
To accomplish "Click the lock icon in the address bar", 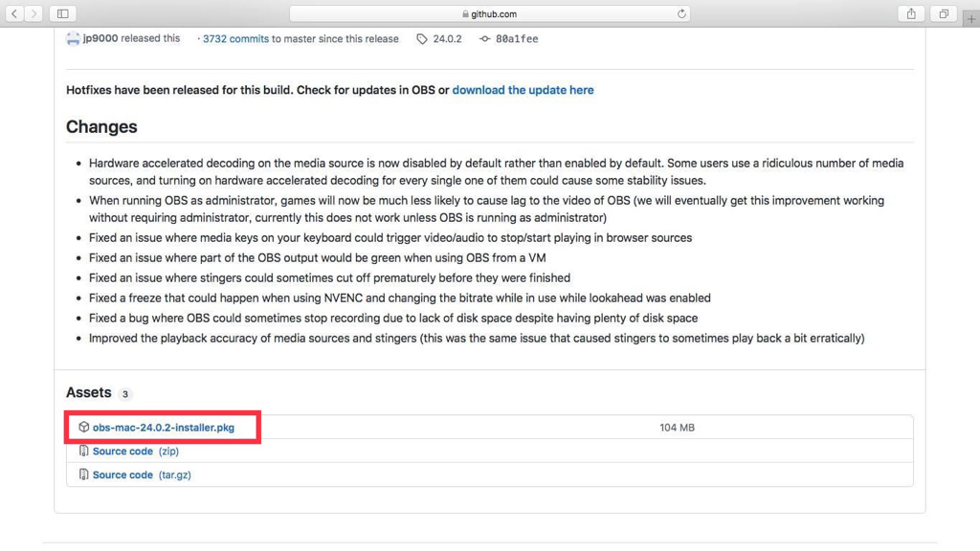I will pyautogui.click(x=465, y=13).
